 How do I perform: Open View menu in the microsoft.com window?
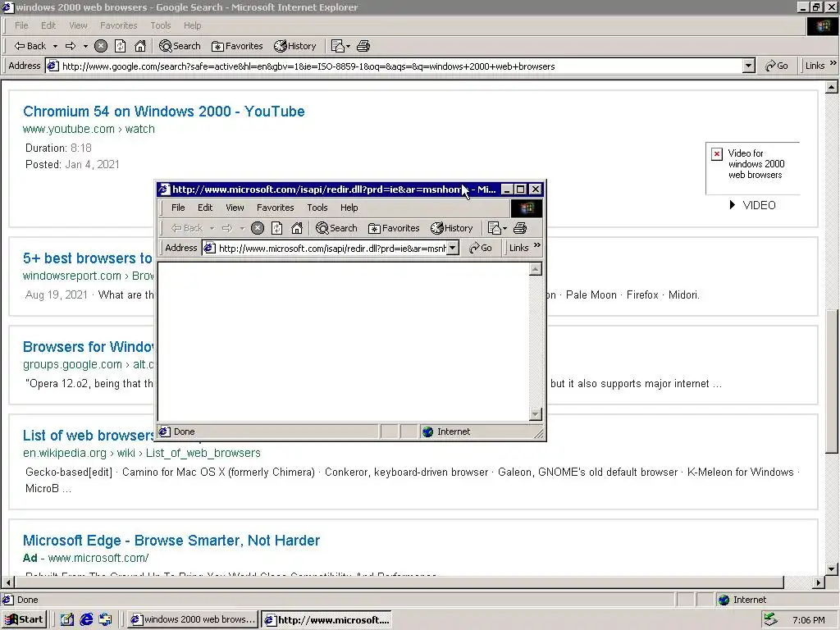(x=235, y=208)
